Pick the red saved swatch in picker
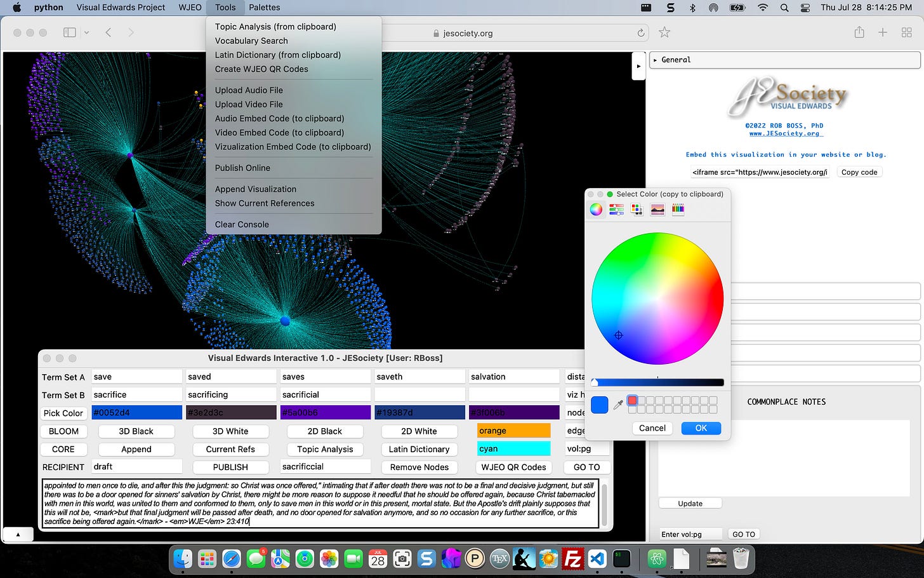The width and height of the screenshot is (924, 578). click(632, 401)
